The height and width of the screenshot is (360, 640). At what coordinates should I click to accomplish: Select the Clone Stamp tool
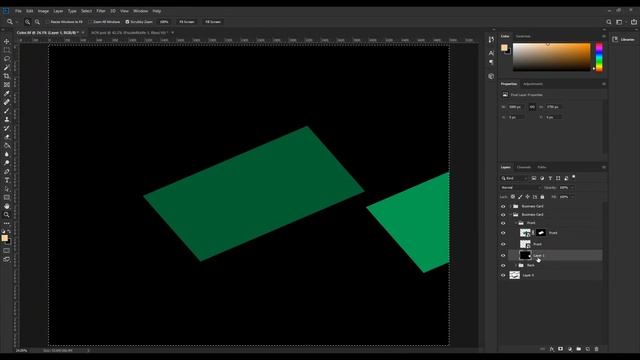(x=7, y=120)
